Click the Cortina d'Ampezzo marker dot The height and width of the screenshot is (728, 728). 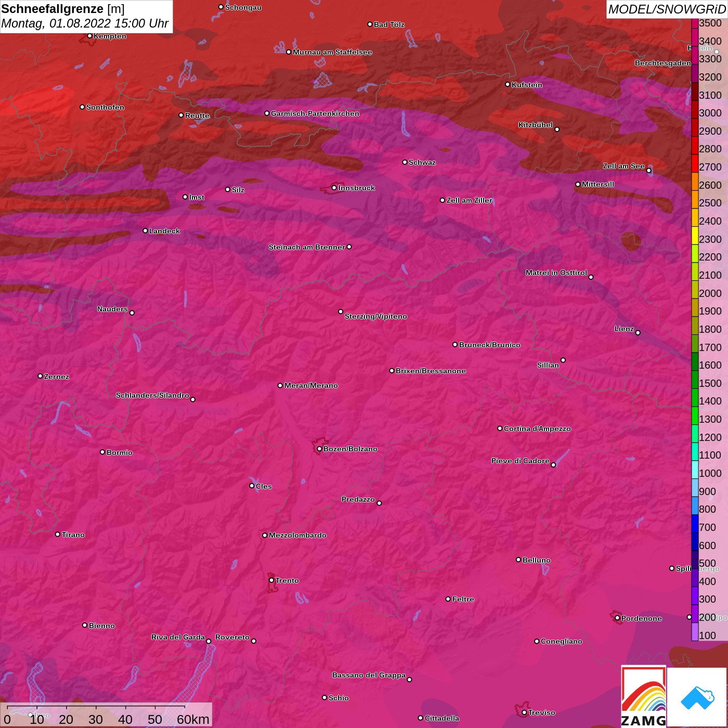pyautogui.click(x=500, y=428)
